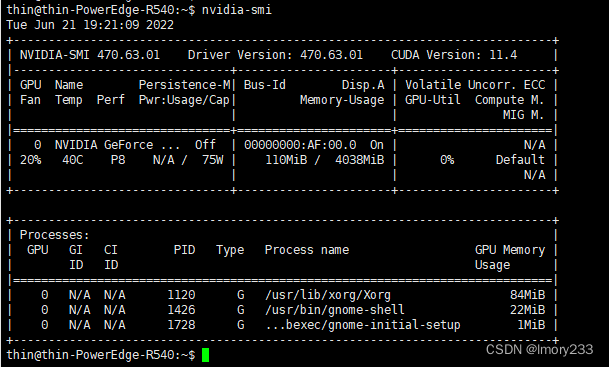Click the 40C temperature reading

(x=73, y=160)
